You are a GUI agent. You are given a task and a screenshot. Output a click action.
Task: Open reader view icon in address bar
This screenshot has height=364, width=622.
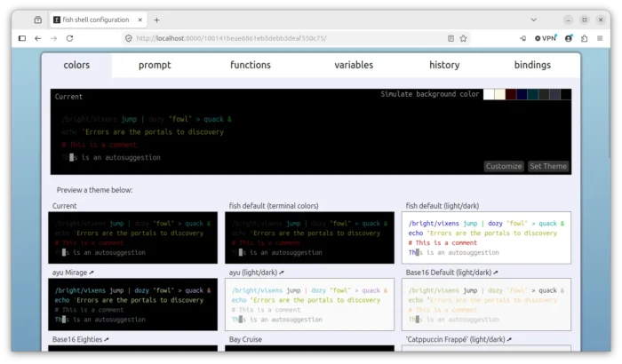pos(451,38)
